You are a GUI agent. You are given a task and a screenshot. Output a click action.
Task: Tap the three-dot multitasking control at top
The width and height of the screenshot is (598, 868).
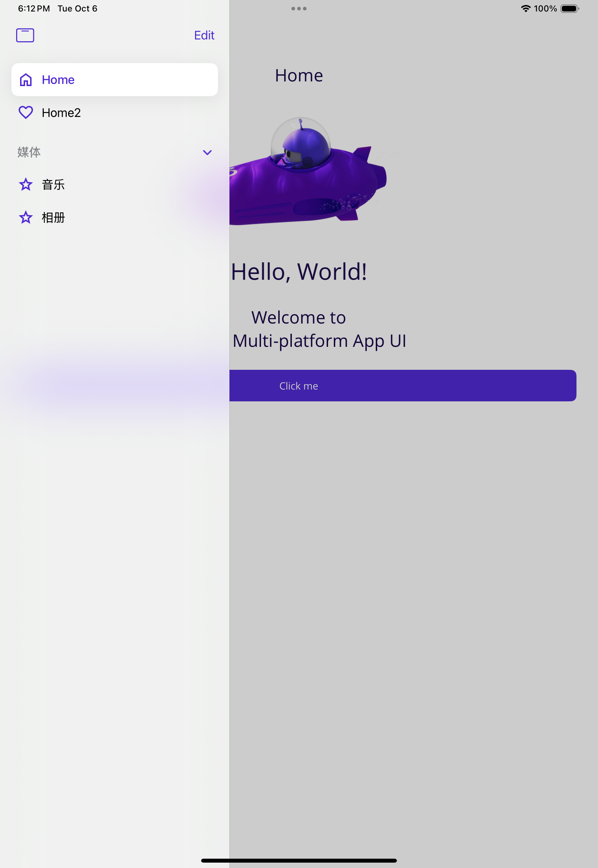click(x=299, y=9)
